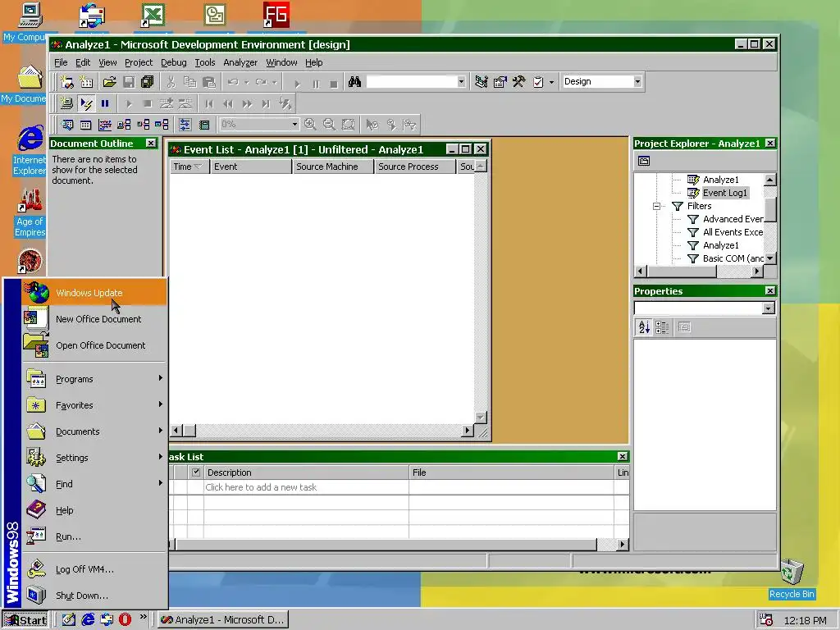This screenshot has width=840, height=630.
Task: Open the Debug menu
Action: tap(174, 62)
